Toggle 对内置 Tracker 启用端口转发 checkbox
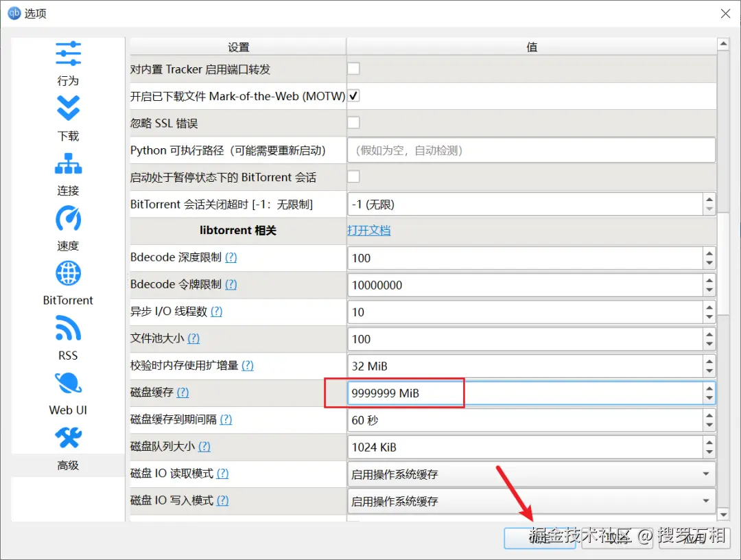This screenshot has height=560, width=741. (x=353, y=69)
